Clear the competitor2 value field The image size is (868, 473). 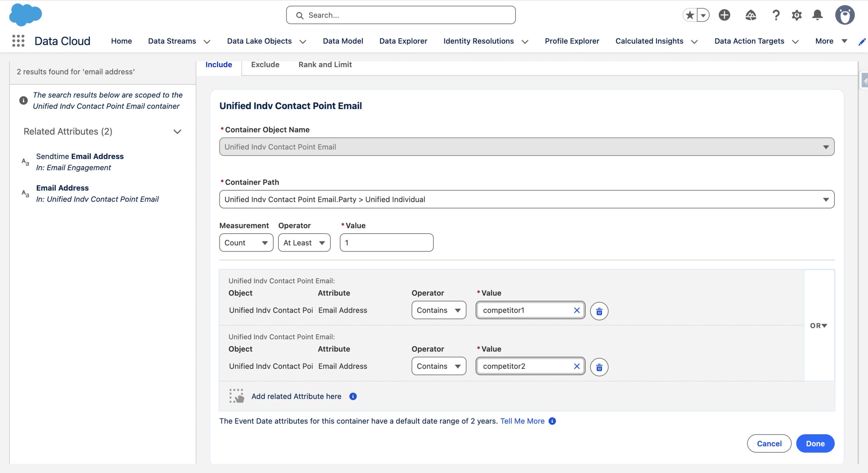click(x=576, y=366)
